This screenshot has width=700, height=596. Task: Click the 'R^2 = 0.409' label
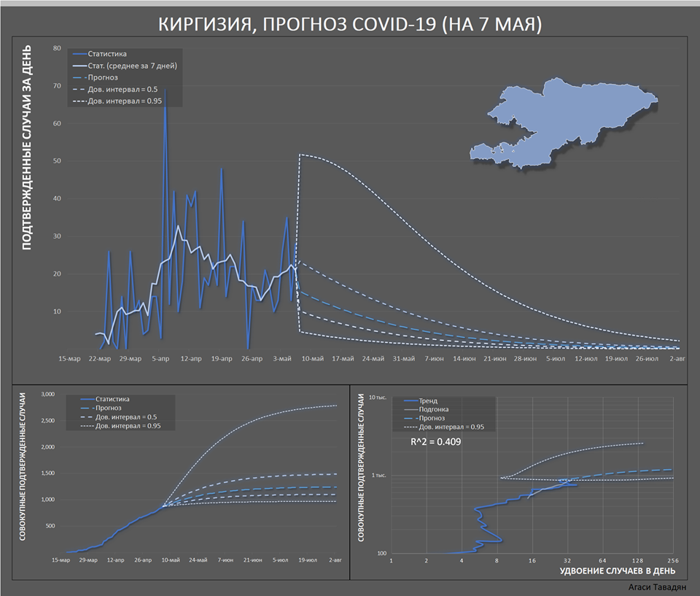(436, 442)
